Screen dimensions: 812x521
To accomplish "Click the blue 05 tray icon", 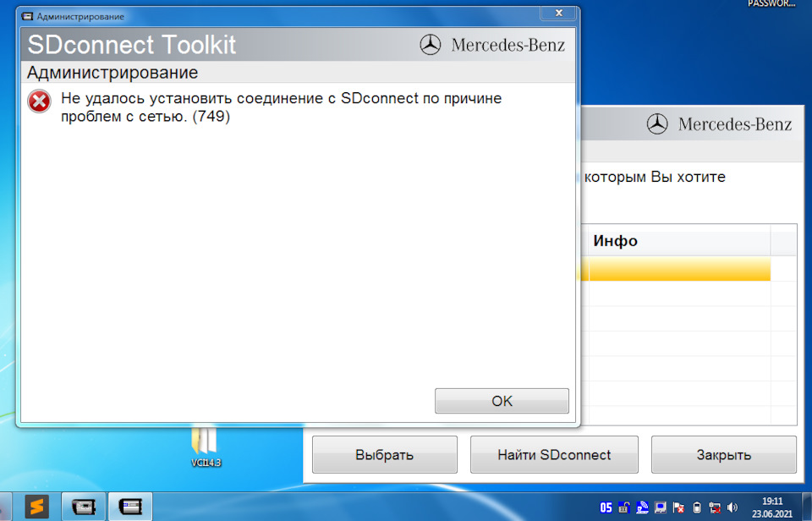I will pos(606,507).
